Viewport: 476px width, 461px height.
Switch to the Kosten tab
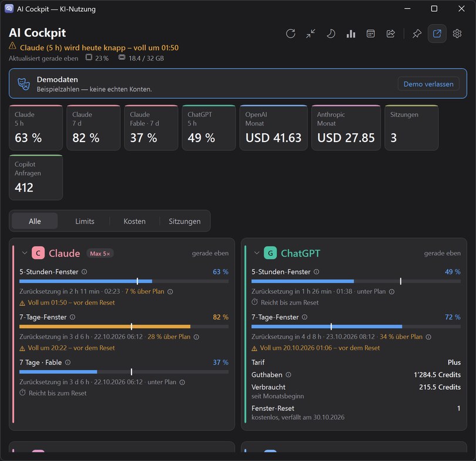pyautogui.click(x=134, y=221)
